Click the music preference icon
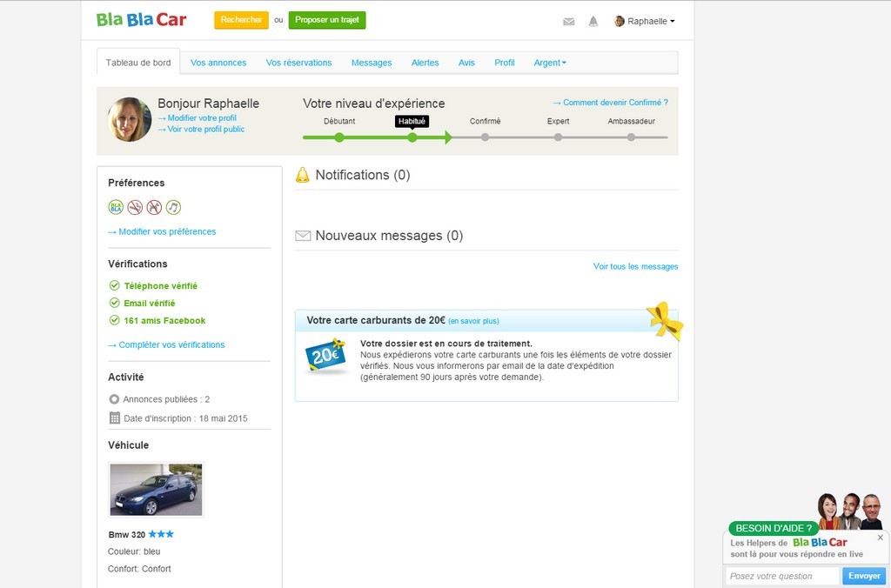 pos(173,207)
